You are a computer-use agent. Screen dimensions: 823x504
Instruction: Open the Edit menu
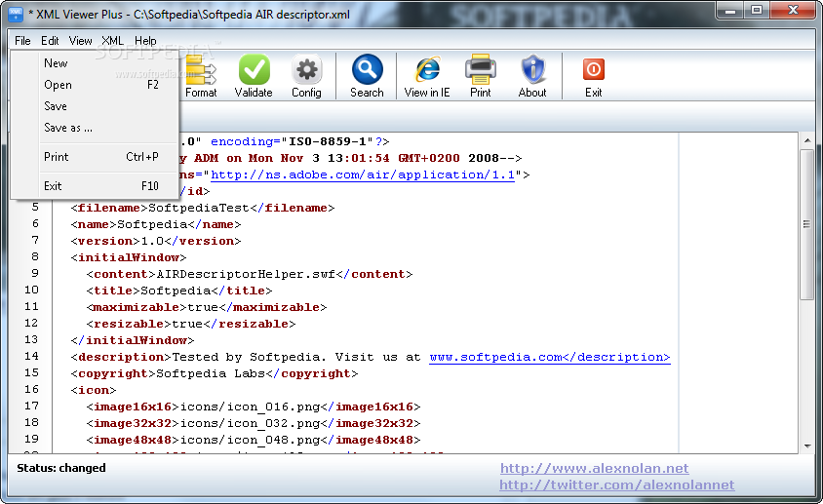50,40
